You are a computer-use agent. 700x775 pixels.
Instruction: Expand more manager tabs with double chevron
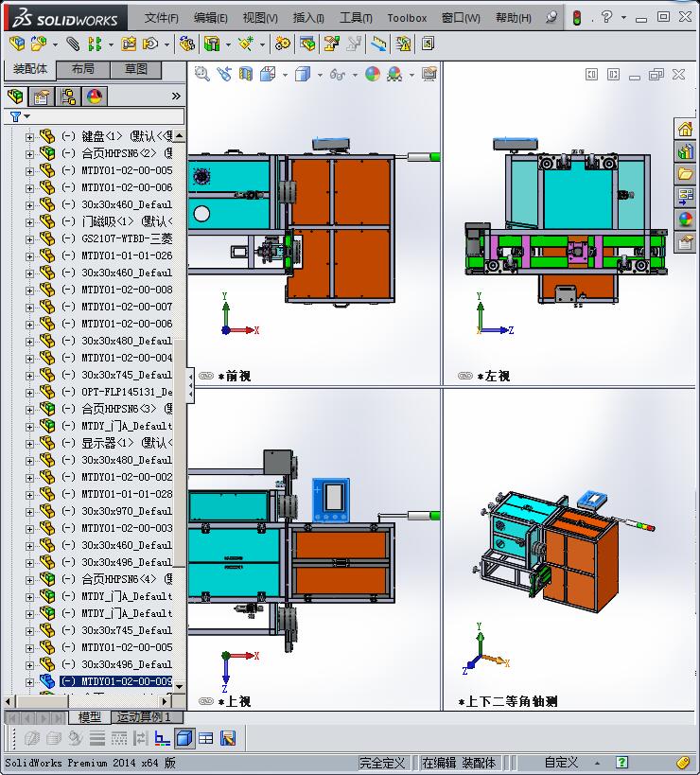coord(176,96)
